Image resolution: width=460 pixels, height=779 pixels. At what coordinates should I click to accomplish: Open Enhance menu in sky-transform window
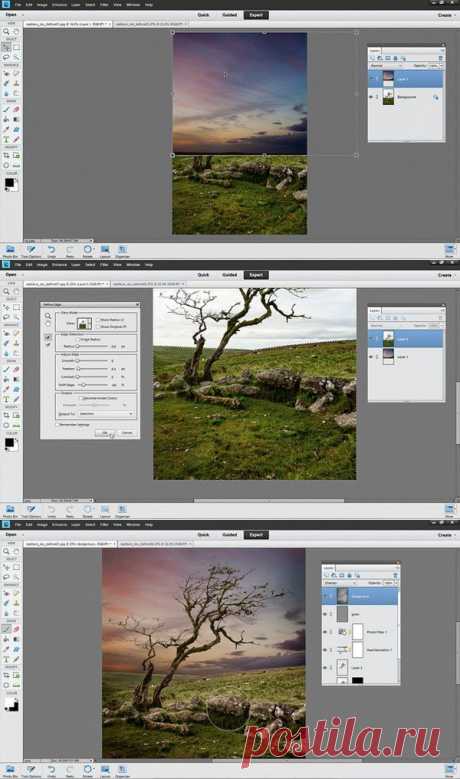(x=59, y=4)
